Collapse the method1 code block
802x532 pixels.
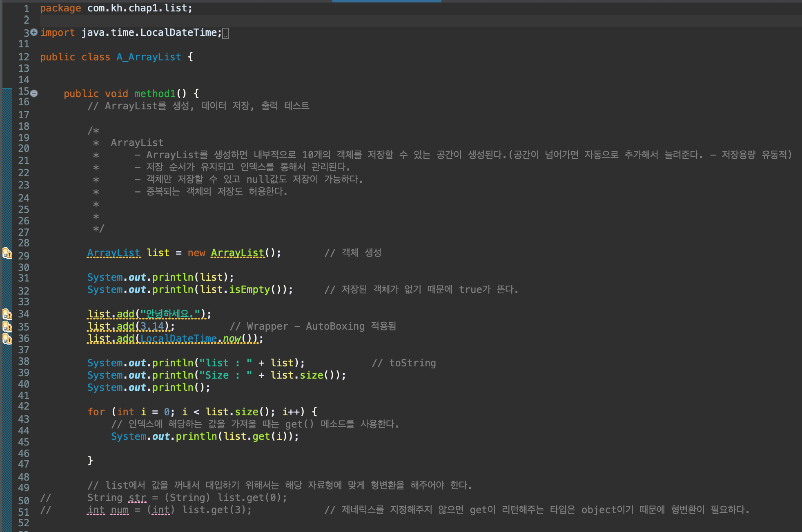click(34, 93)
